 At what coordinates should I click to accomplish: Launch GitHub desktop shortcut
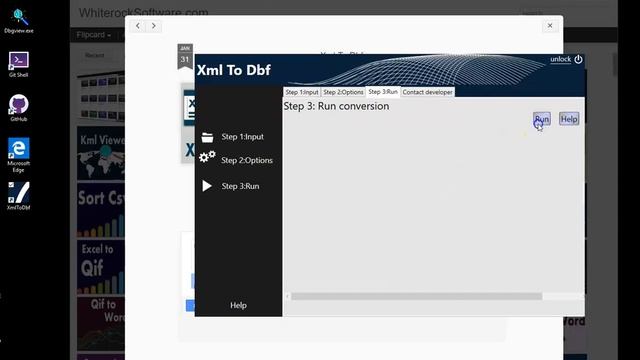pos(19,108)
